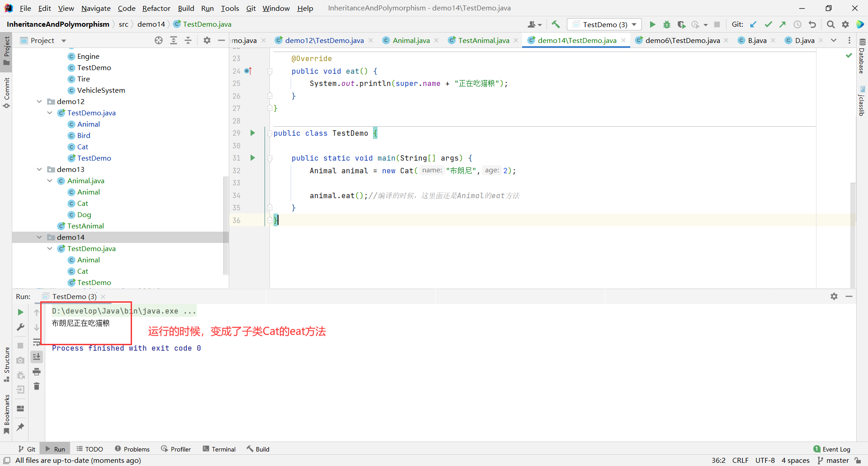Push commits with Git push arrow
The image size is (868, 466).
click(x=783, y=24)
